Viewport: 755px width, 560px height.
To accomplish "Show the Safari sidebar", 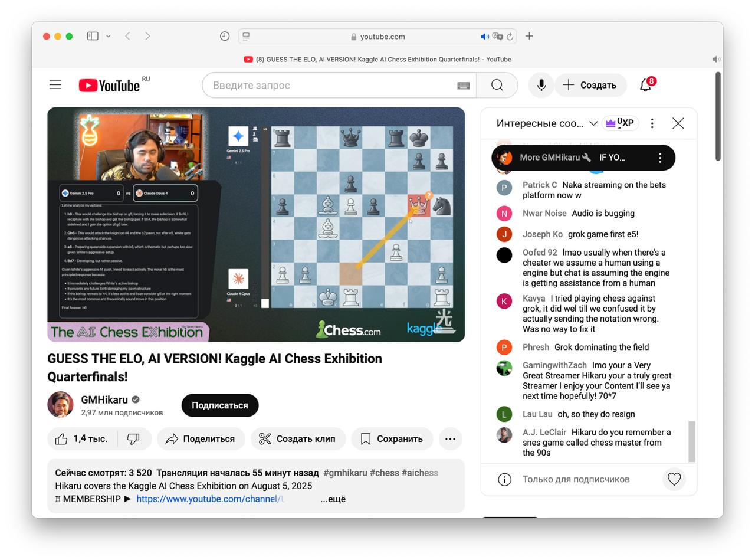I will point(93,36).
